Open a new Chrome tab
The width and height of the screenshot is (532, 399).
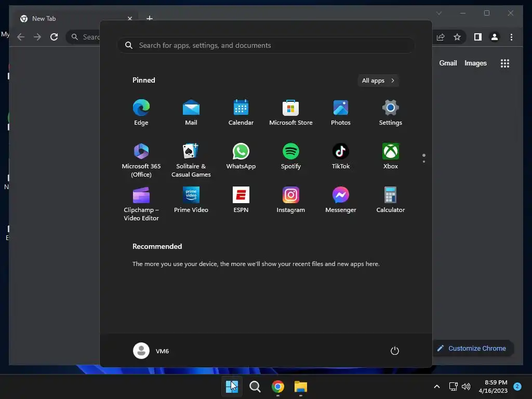[x=150, y=18]
